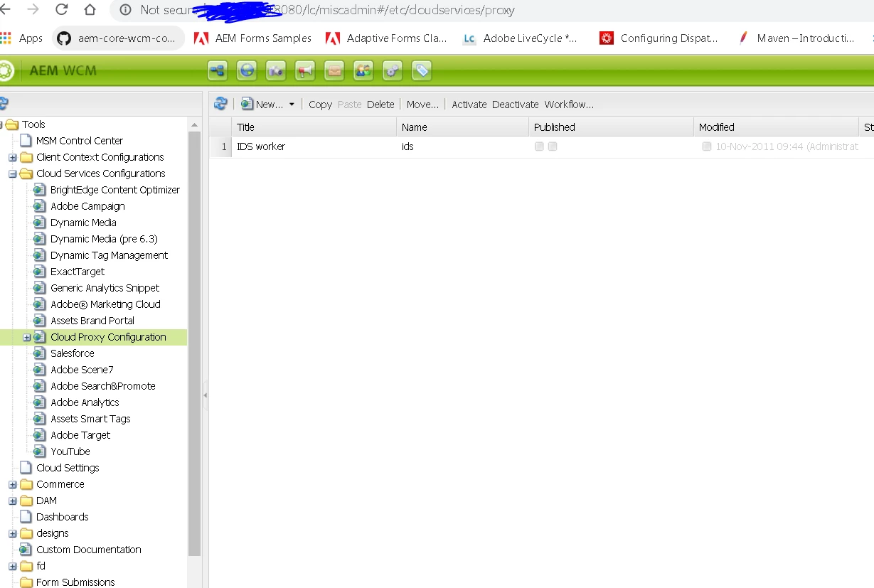Screen dimensions: 874x588
Task: Open the megaphone Campaigns console icon
Action: point(305,71)
